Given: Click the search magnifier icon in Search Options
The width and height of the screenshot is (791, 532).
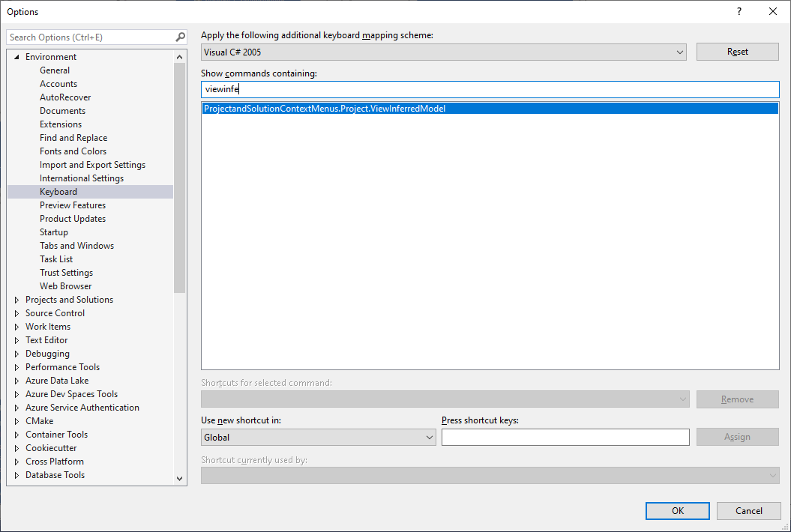Looking at the screenshot, I should [x=180, y=36].
